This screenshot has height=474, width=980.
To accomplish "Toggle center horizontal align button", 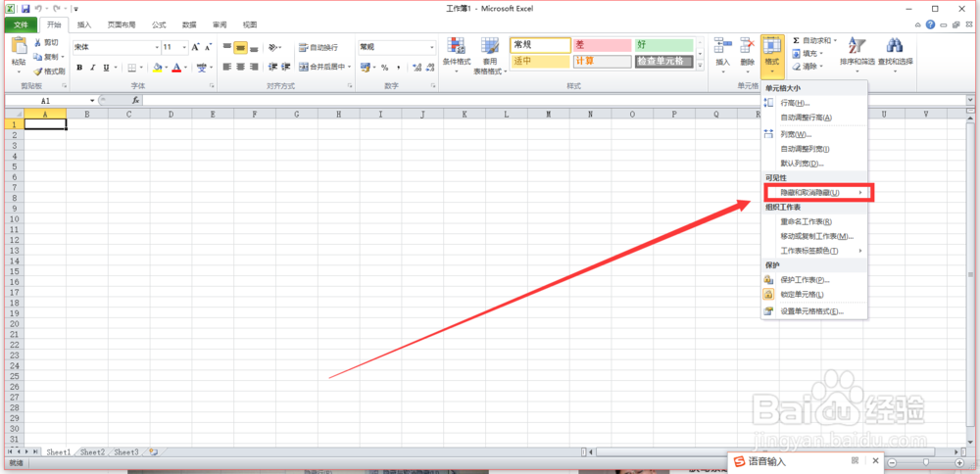I will [240, 67].
